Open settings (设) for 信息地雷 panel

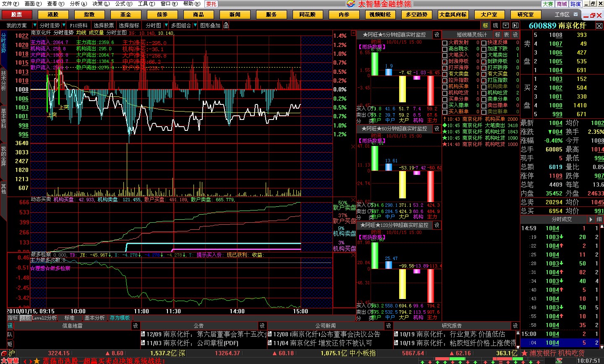click(136, 325)
